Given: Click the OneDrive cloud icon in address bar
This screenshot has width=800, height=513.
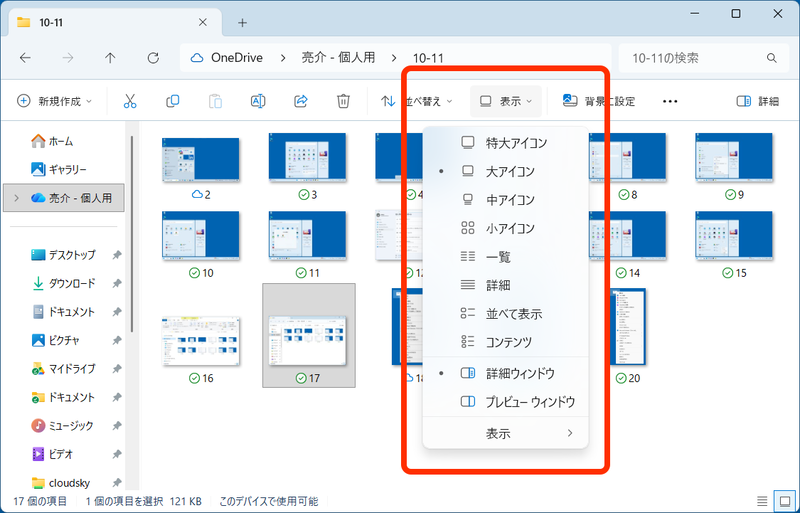Looking at the screenshot, I should pos(196,58).
